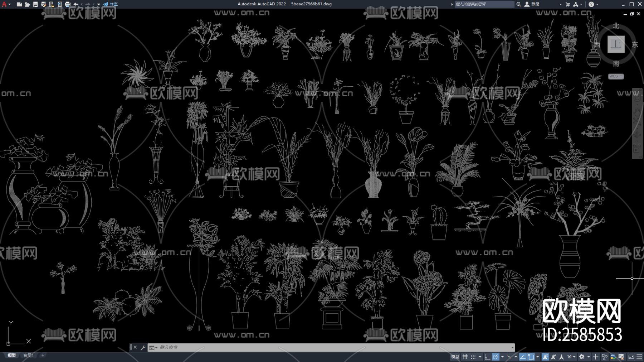This screenshot has height=362, width=644.
Task: Toggle polar tracking
Action: click(x=496, y=357)
